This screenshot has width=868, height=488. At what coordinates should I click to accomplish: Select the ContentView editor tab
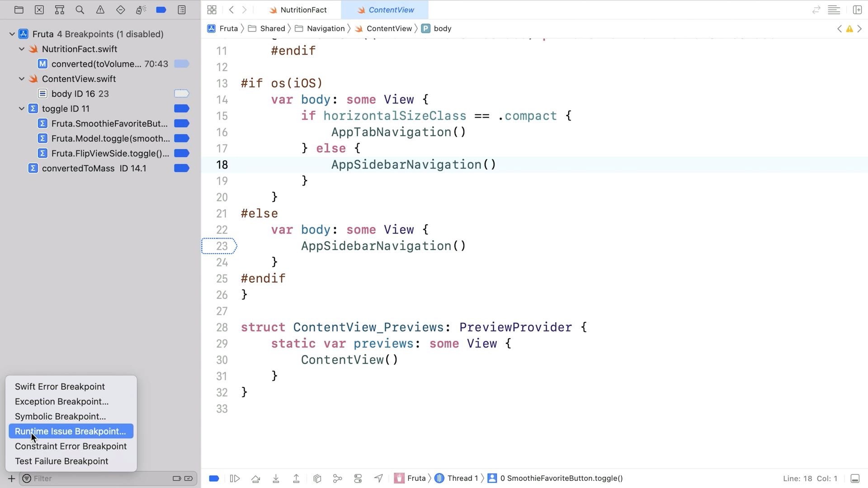[385, 10]
